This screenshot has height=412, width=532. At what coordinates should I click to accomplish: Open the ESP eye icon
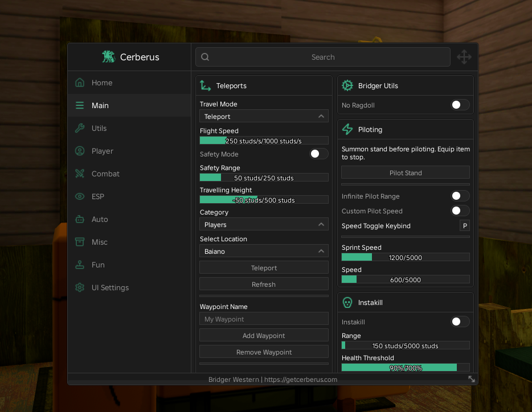(80, 196)
